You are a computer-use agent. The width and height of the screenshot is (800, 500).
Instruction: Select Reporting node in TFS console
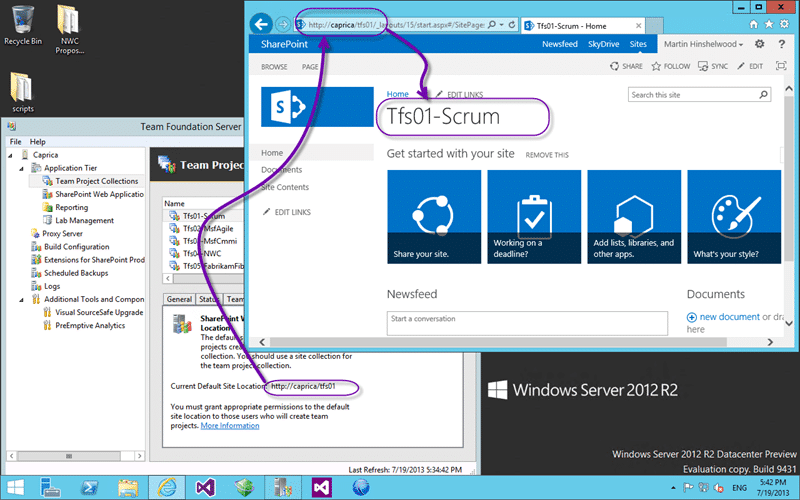click(x=65, y=207)
